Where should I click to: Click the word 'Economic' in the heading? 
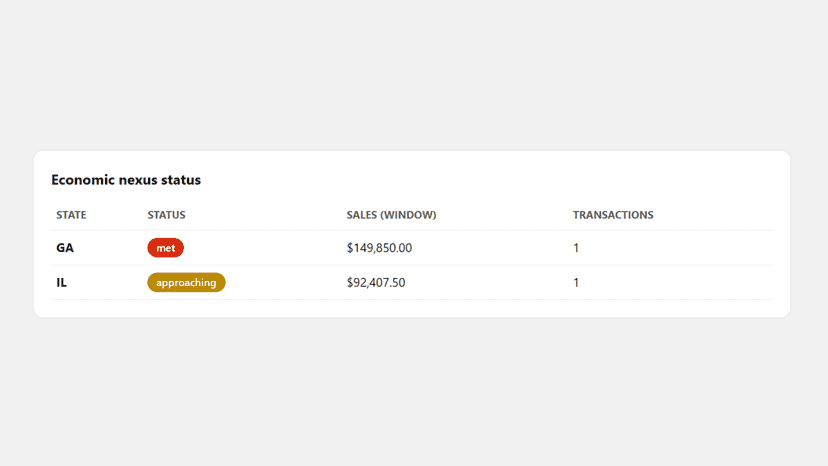83,180
